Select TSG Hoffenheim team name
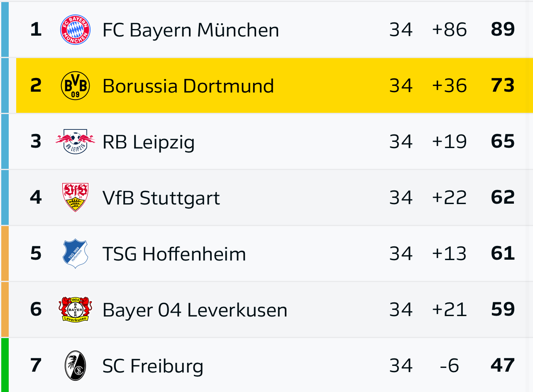533x392 pixels. (174, 254)
